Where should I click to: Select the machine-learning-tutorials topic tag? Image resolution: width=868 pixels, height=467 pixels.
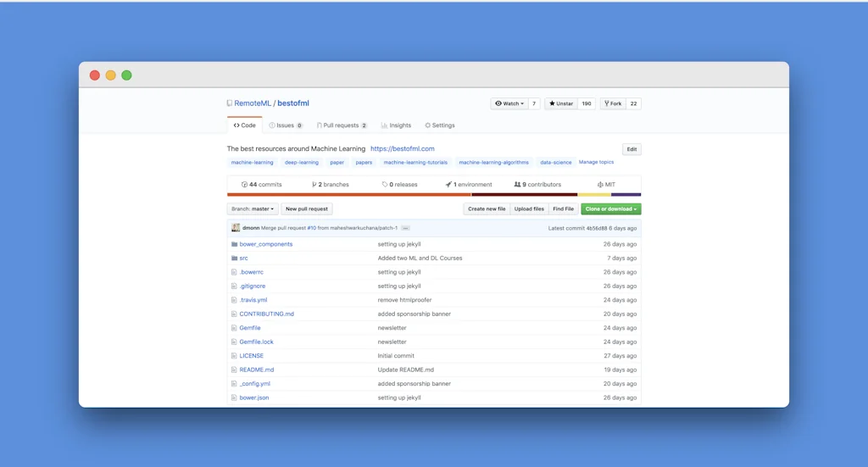click(x=415, y=163)
